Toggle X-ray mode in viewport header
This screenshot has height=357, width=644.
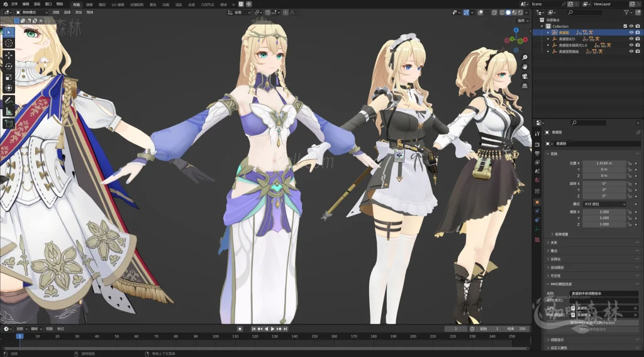494,13
